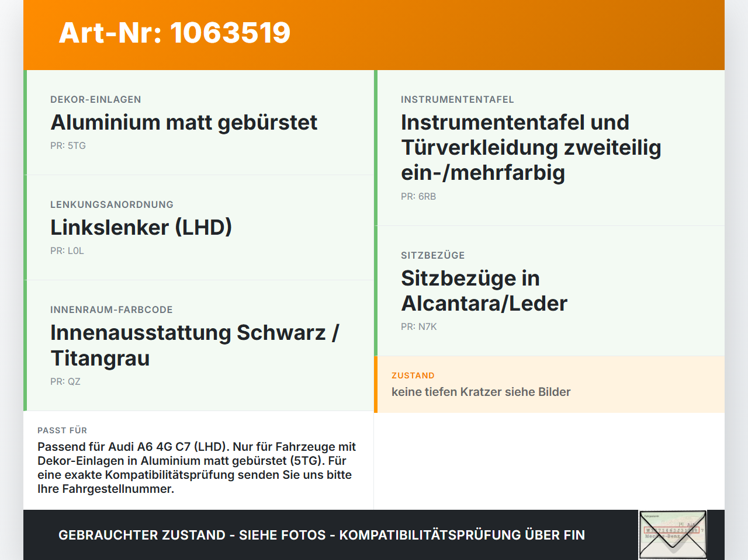Click the PR: QZ code label
This screenshot has height=560, width=748.
click(x=65, y=382)
